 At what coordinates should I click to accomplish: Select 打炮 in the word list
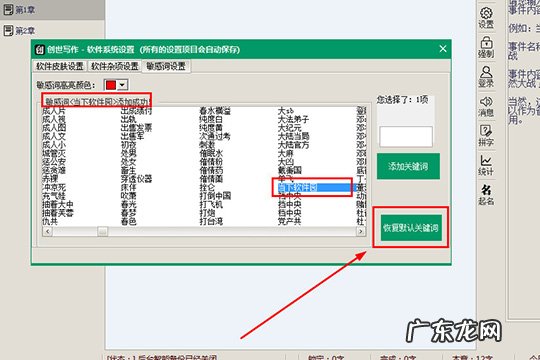207,213
